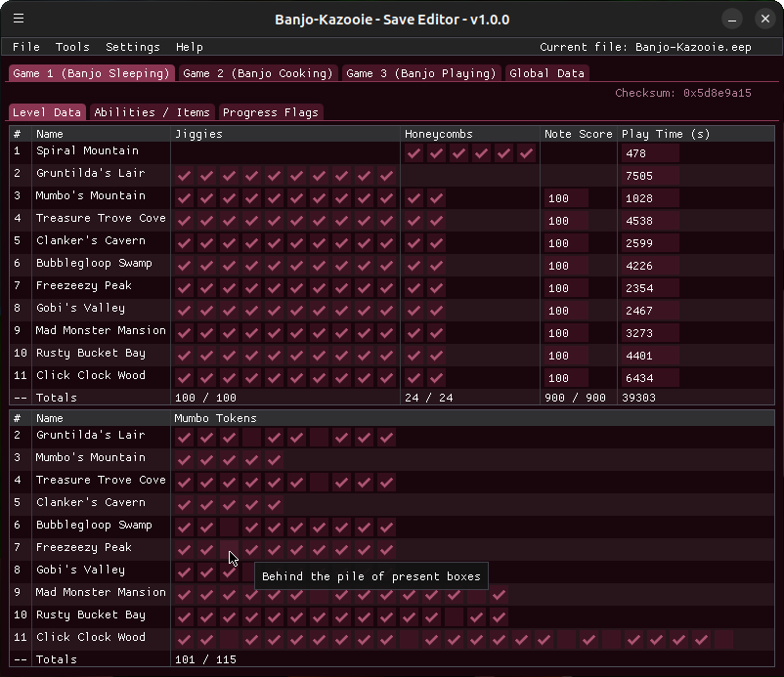Uncheck first Clanker's Cavern Mumbo token box
This screenshot has height=677, width=784.
tap(185, 505)
